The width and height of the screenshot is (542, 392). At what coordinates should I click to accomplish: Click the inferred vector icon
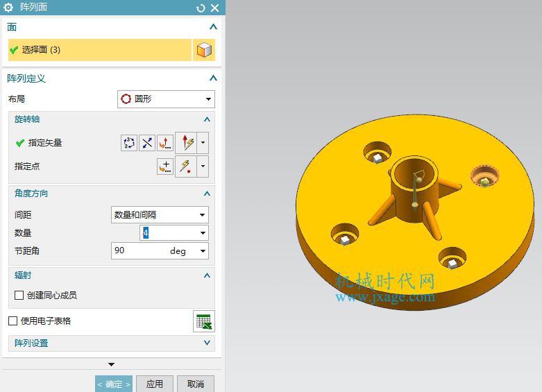point(186,143)
